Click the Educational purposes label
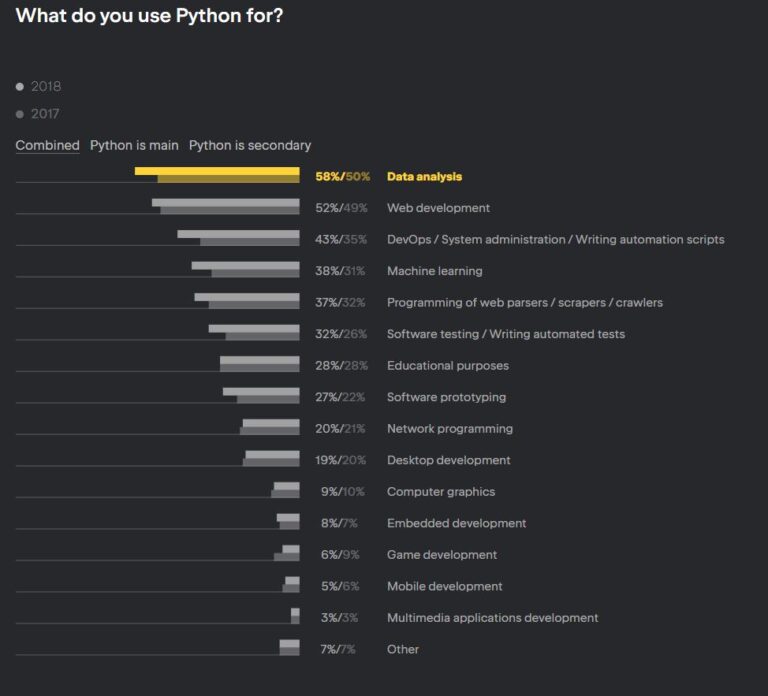 447,366
